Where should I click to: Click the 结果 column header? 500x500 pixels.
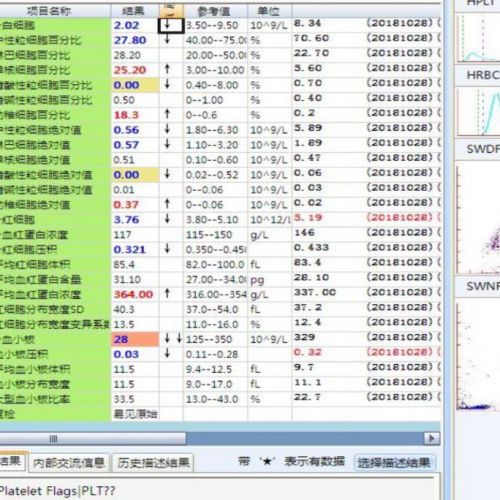point(134,11)
